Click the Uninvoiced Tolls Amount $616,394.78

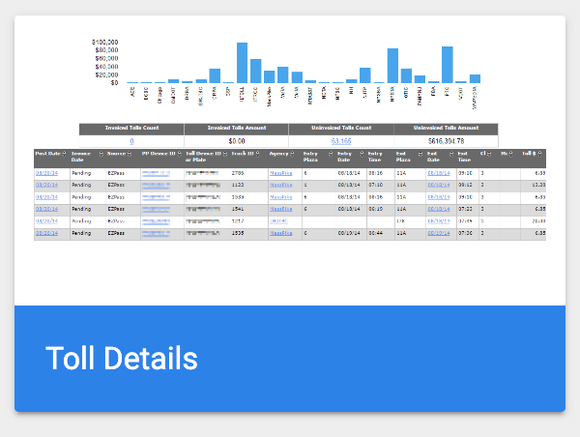[x=446, y=141]
